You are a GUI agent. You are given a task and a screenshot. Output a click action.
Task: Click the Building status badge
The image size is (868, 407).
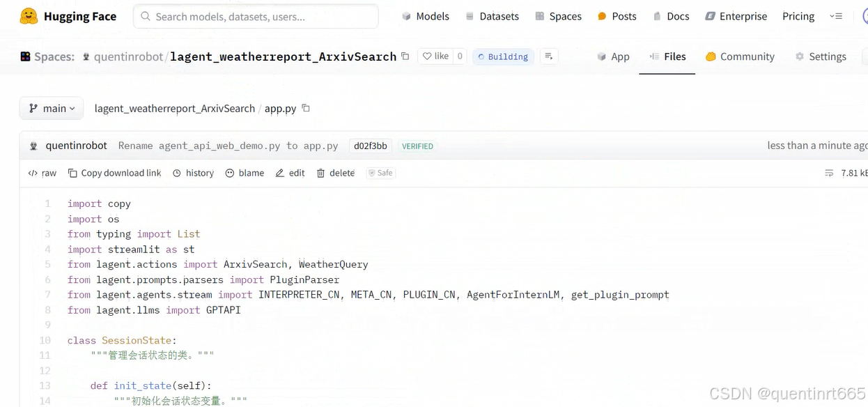click(x=503, y=56)
